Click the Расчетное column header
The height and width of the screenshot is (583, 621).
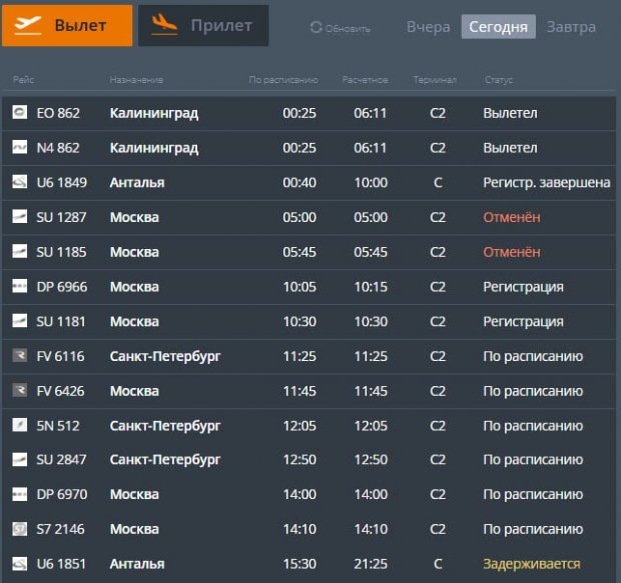(x=365, y=80)
